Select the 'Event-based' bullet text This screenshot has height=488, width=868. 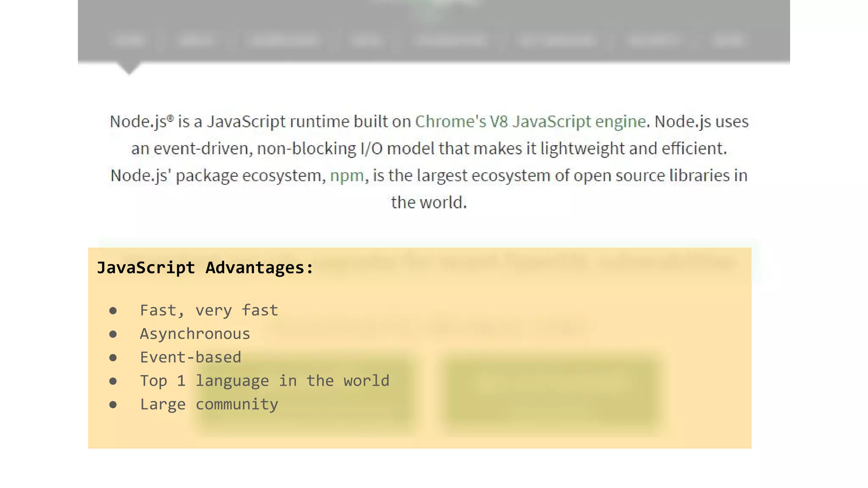click(x=190, y=357)
